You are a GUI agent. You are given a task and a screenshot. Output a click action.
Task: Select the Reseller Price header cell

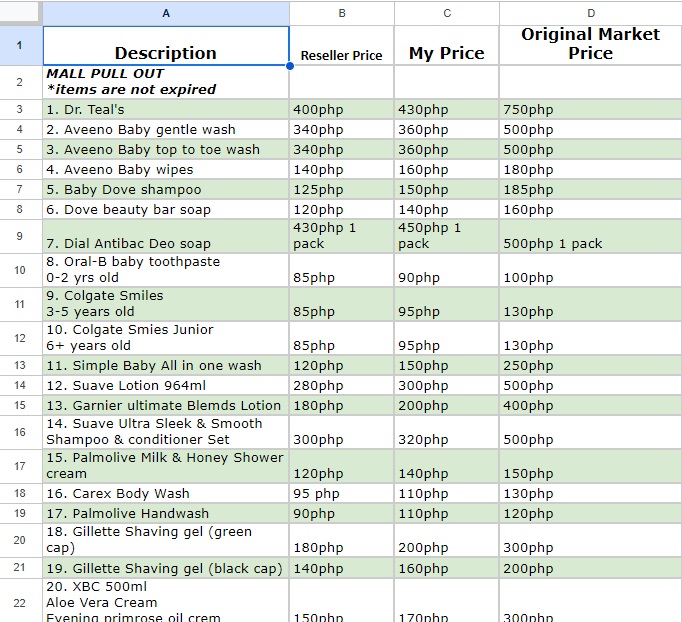click(342, 46)
